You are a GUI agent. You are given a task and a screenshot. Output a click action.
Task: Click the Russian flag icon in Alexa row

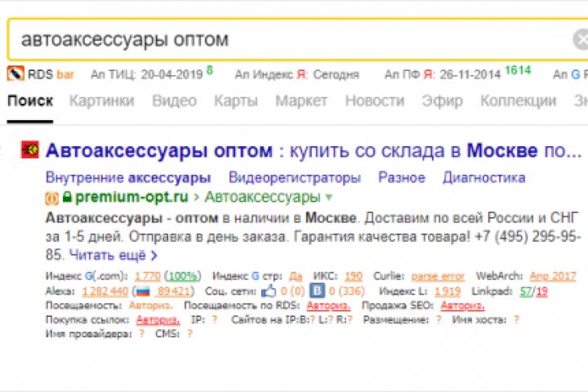pyautogui.click(x=143, y=291)
